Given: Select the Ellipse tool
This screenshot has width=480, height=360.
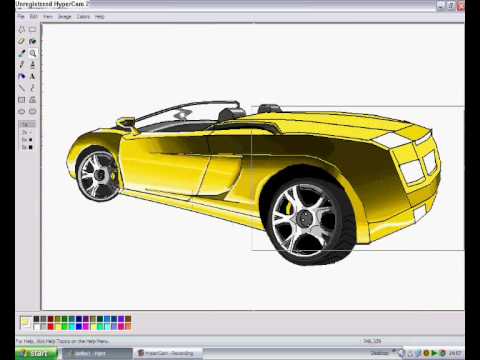Looking at the screenshot, I should pyautogui.click(x=22, y=111).
